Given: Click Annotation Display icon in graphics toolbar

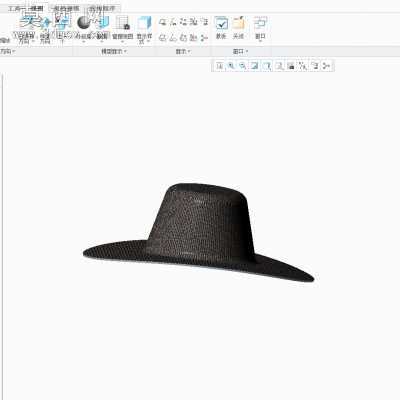Looking at the screenshot, I should pos(315,66).
